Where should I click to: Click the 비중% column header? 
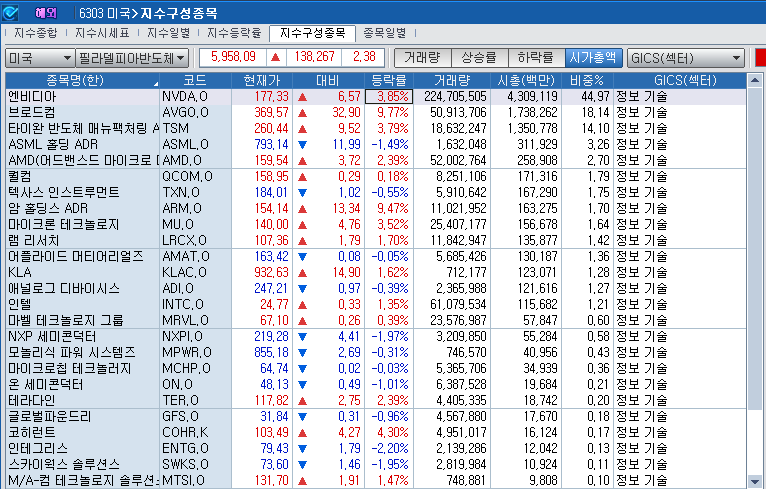pyautogui.click(x=588, y=81)
